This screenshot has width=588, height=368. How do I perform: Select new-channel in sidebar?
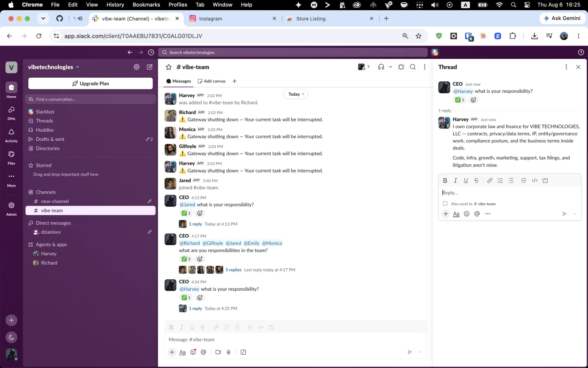click(x=90, y=201)
